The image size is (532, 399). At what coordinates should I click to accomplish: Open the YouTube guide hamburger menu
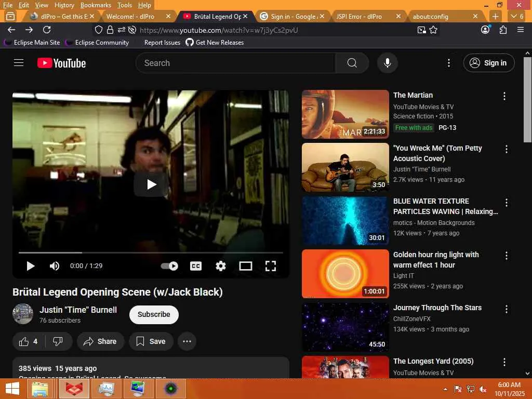coord(19,63)
